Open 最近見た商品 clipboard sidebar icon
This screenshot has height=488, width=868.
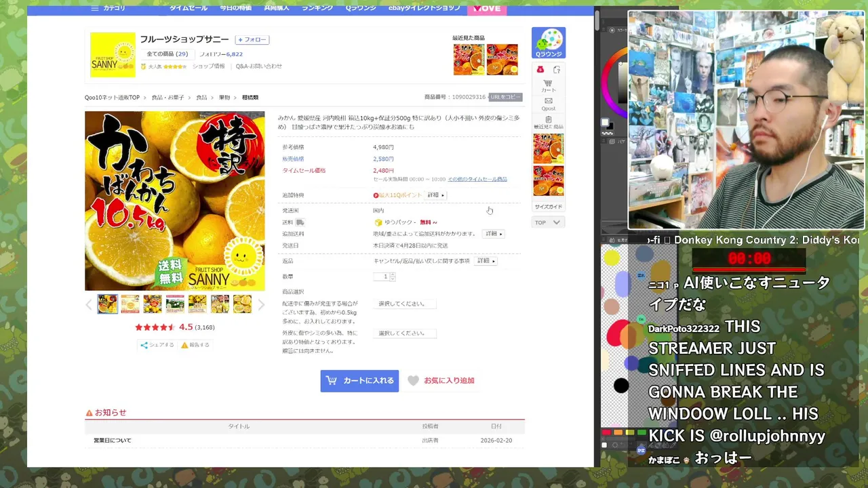548,122
